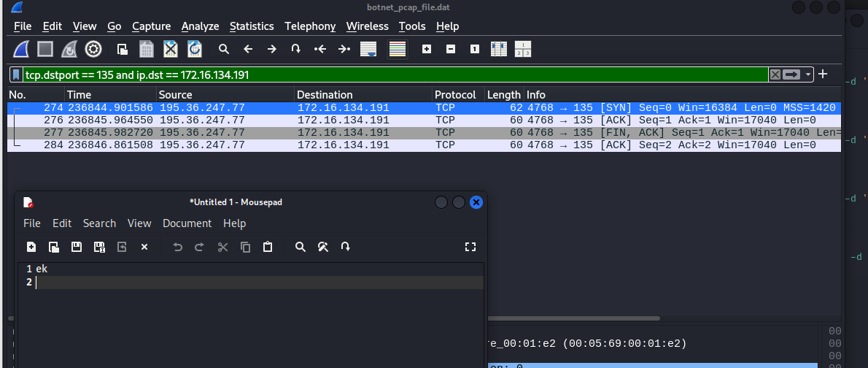Sort packets by Time column header

point(111,95)
